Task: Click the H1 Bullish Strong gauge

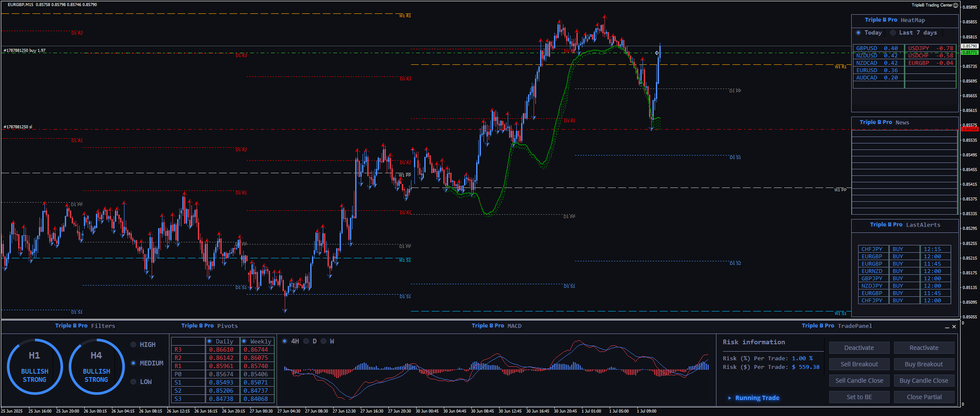Action: (x=35, y=367)
